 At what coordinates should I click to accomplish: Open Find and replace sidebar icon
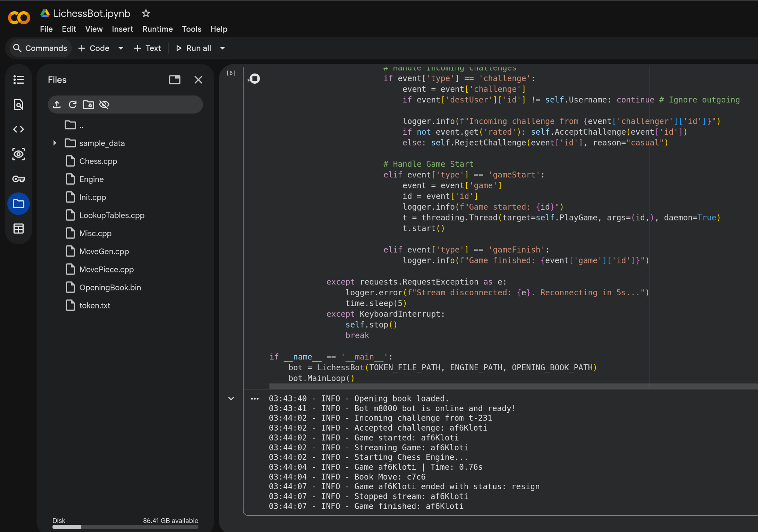tap(18, 105)
